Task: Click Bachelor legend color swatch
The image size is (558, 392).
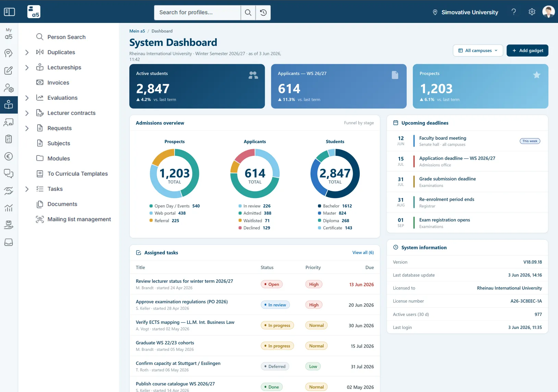Action: click(319, 206)
